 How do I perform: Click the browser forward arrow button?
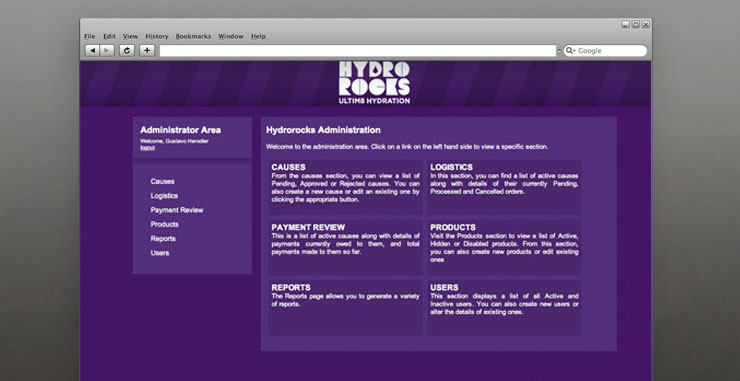coord(107,51)
